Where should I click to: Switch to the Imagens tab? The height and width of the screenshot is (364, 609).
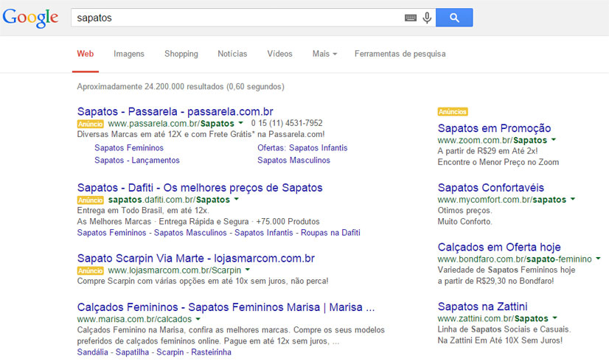(129, 54)
